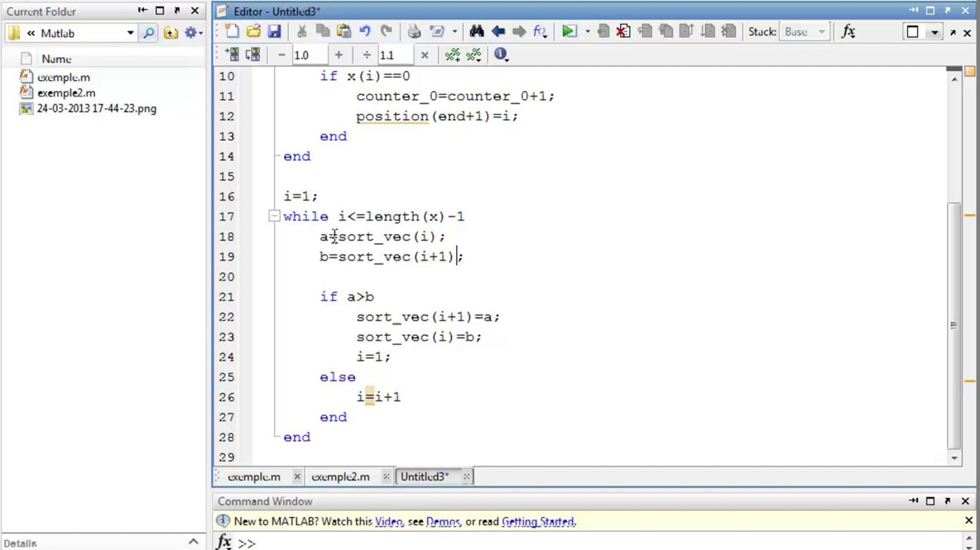This screenshot has height=550, width=980.
Task: Multiply value with times button
Action: click(x=425, y=55)
